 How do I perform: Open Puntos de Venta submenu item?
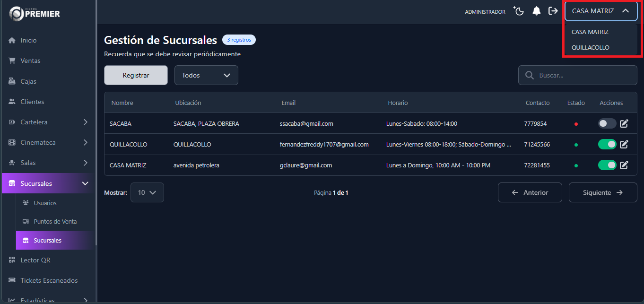pos(55,222)
